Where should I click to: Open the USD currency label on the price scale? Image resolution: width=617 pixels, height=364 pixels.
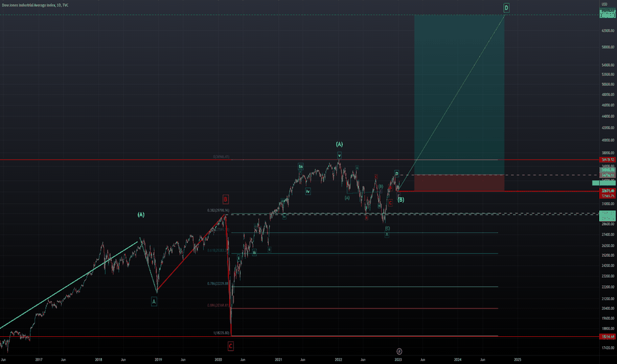pos(604,5)
